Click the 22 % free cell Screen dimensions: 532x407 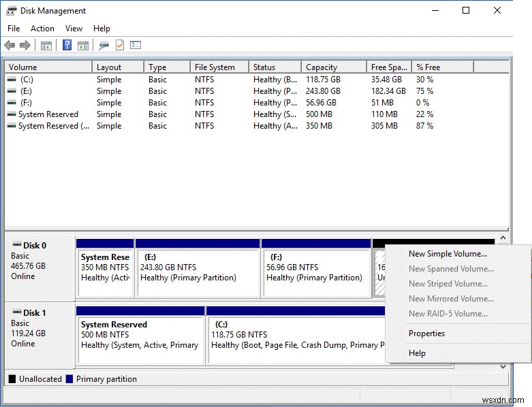pos(424,114)
